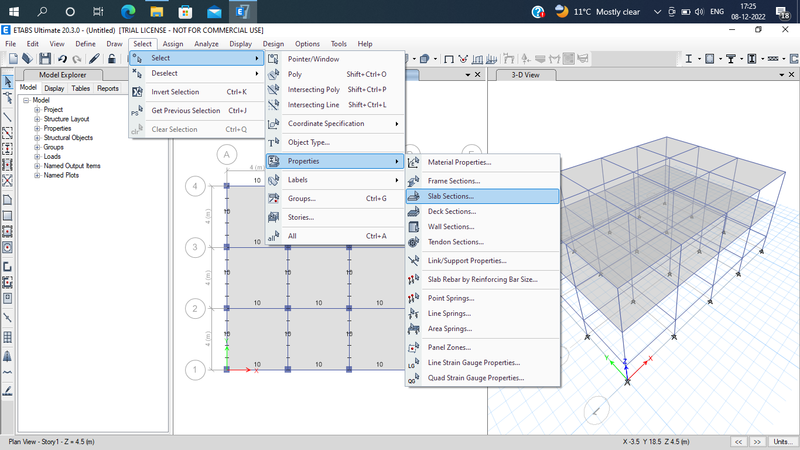The width and height of the screenshot is (800, 450).
Task: Select the 3-D View tab
Action: click(525, 75)
